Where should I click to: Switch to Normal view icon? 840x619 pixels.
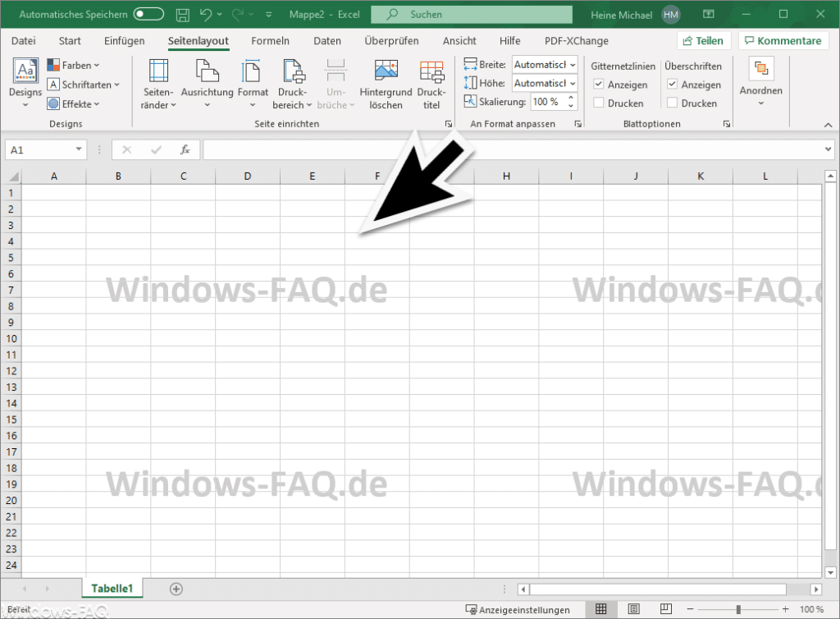[x=601, y=609]
